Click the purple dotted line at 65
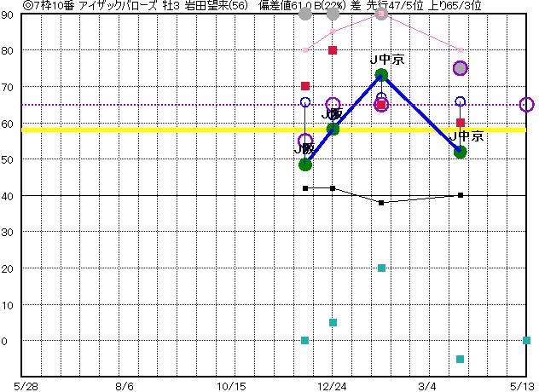Image resolution: width=539 pixels, height=392 pixels. (x=171, y=105)
